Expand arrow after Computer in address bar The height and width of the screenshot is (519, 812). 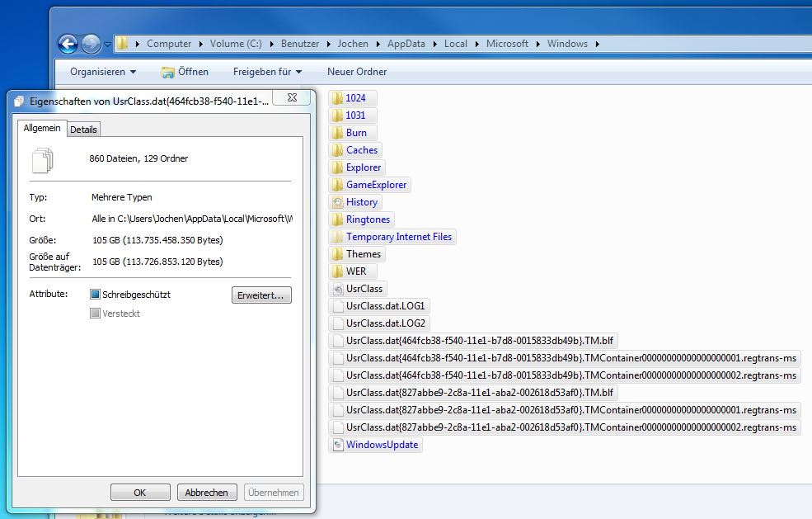[x=201, y=44]
